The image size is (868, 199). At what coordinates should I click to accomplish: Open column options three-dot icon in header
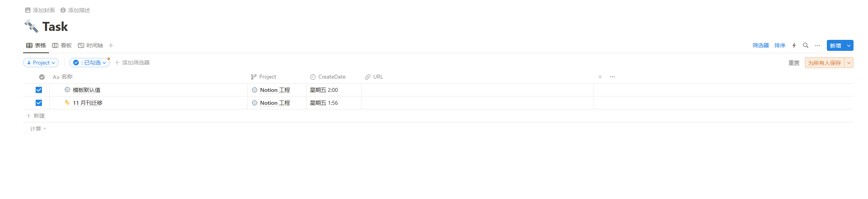[x=613, y=77]
